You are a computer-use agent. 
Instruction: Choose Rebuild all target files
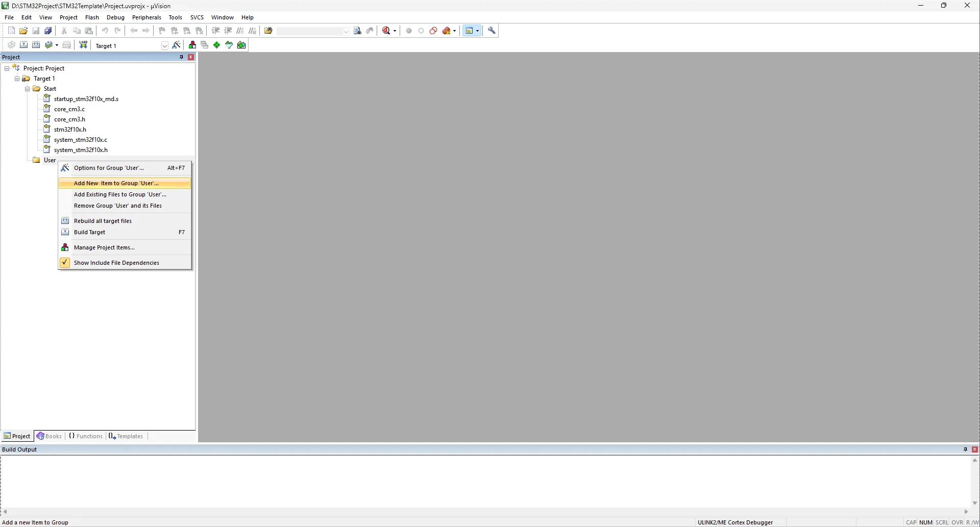pyautogui.click(x=125, y=221)
